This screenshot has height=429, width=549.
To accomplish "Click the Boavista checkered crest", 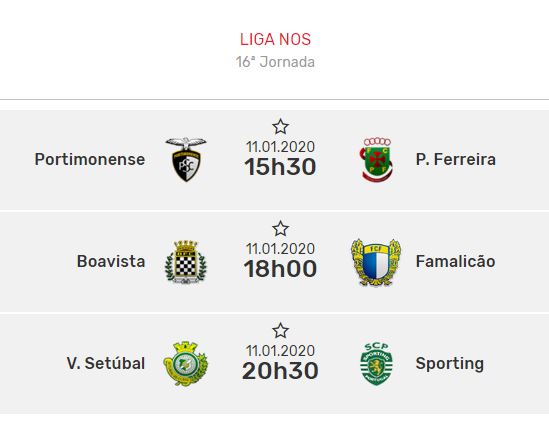I will pyautogui.click(x=186, y=262).
